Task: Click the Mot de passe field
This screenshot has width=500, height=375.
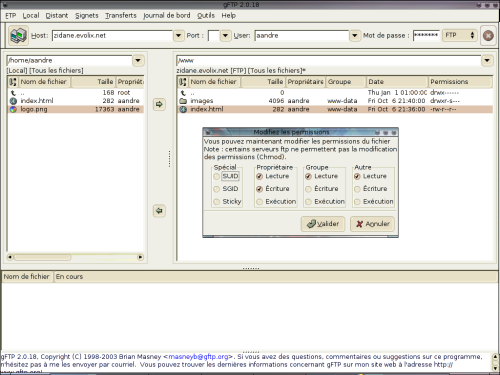Action: [x=426, y=35]
